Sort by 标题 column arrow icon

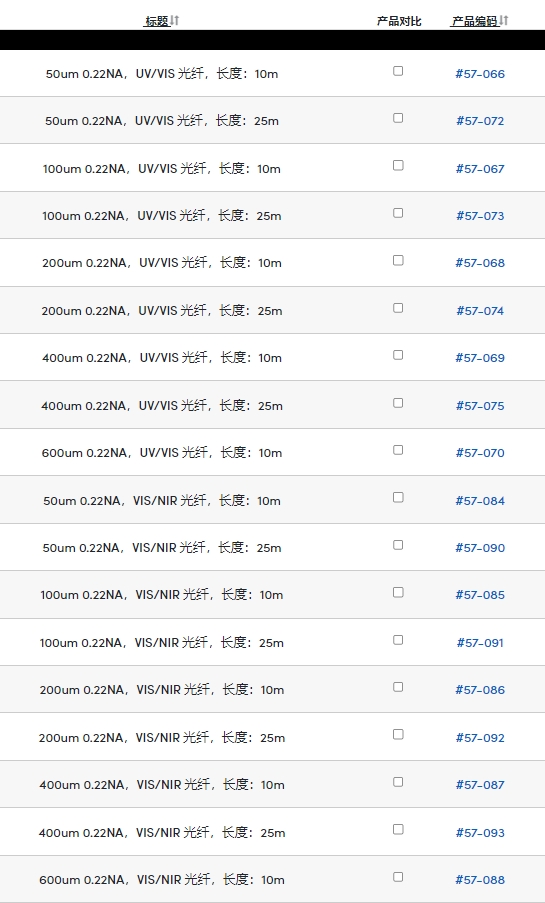[x=175, y=21]
